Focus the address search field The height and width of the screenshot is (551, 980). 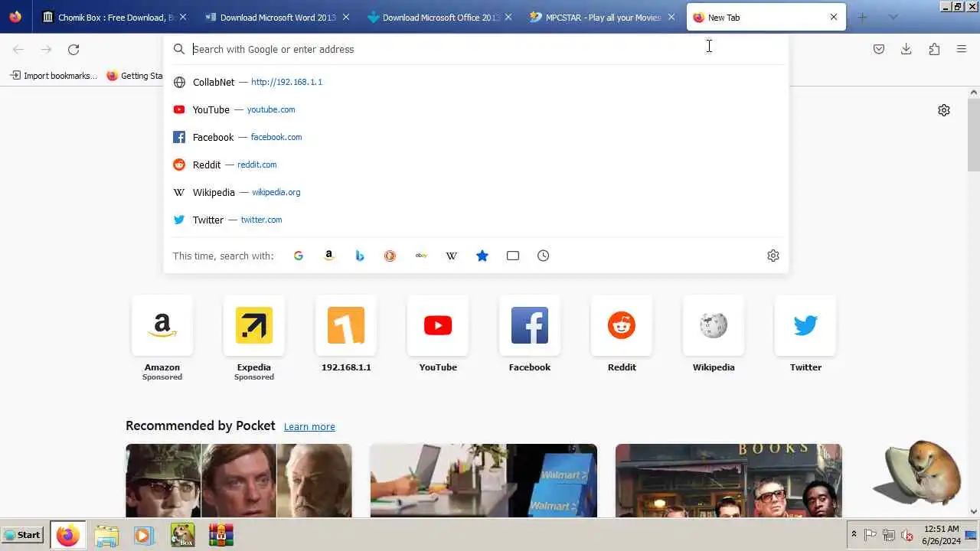point(475,49)
